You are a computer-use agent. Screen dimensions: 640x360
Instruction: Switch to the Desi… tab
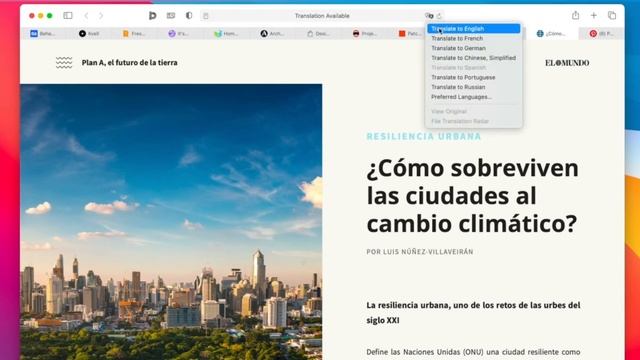tap(318, 33)
